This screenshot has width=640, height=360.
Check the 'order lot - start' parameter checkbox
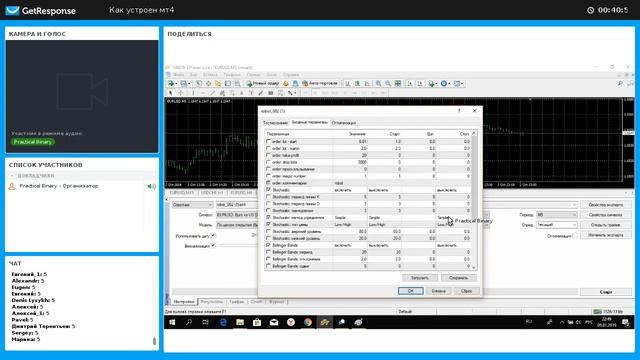click(268, 141)
